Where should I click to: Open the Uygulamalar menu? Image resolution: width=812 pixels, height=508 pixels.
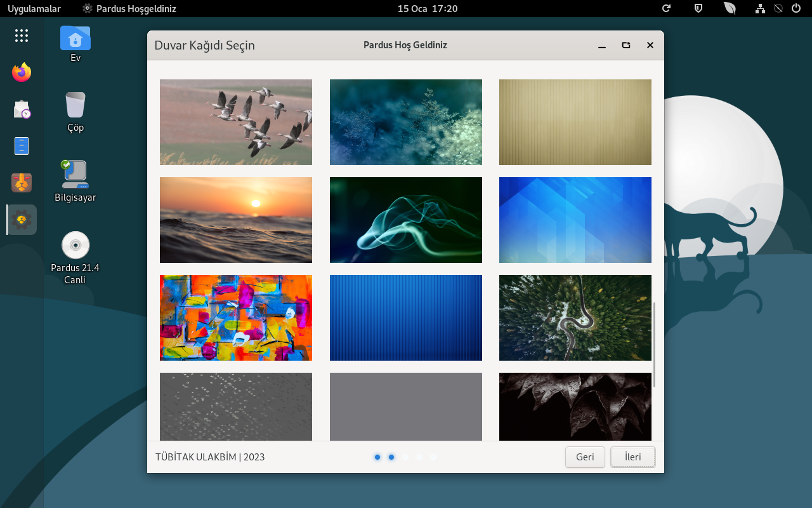click(34, 8)
